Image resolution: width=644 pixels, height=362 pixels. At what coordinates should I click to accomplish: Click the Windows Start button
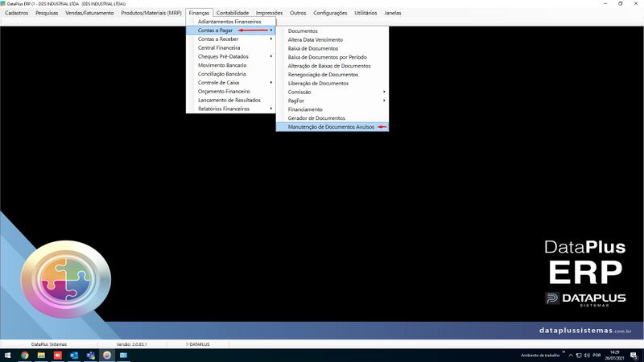tap(7, 356)
